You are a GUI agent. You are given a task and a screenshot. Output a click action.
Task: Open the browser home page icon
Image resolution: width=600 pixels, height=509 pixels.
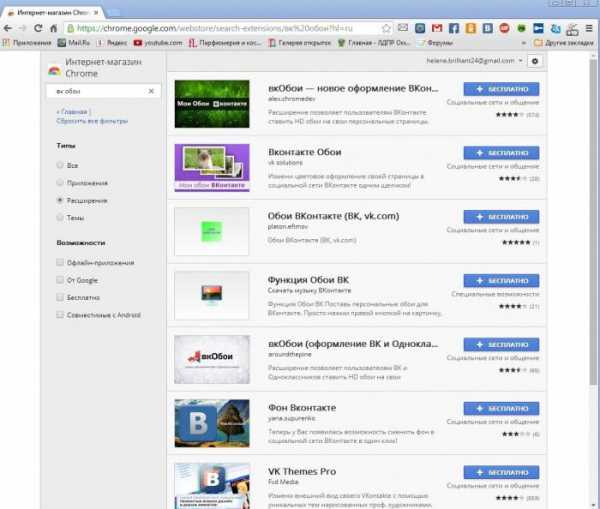[x=54, y=28]
